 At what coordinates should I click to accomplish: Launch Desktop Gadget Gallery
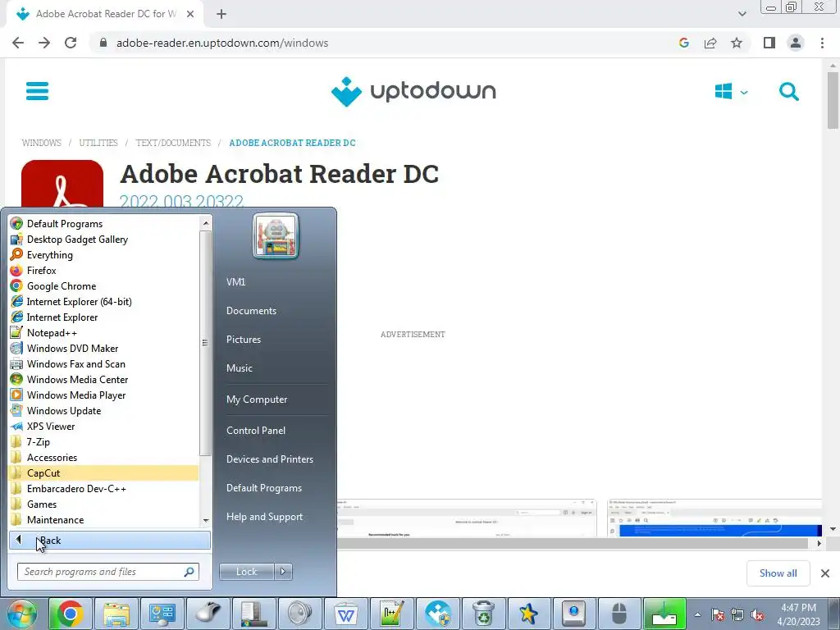[104, 240]
